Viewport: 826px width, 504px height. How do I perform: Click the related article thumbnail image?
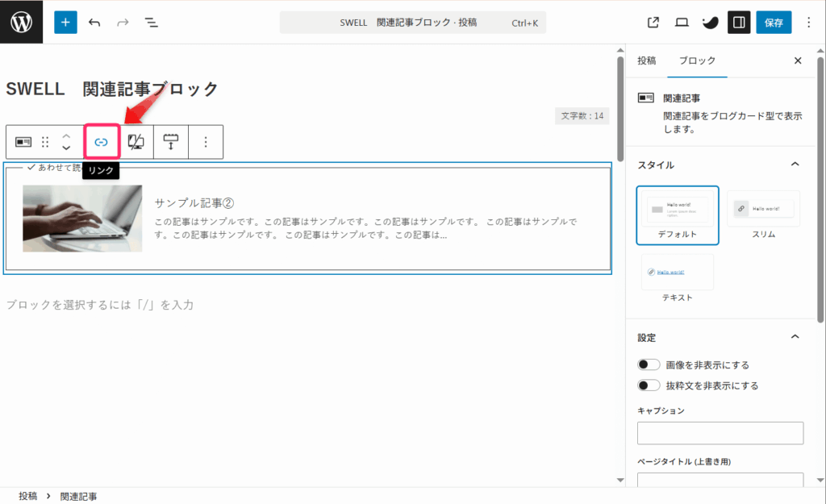tap(82, 218)
